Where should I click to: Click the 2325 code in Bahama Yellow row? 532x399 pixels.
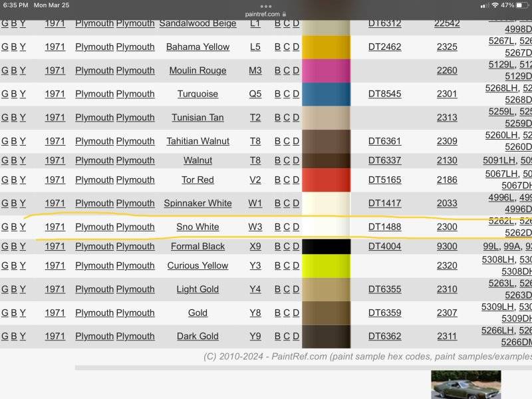coord(447,47)
